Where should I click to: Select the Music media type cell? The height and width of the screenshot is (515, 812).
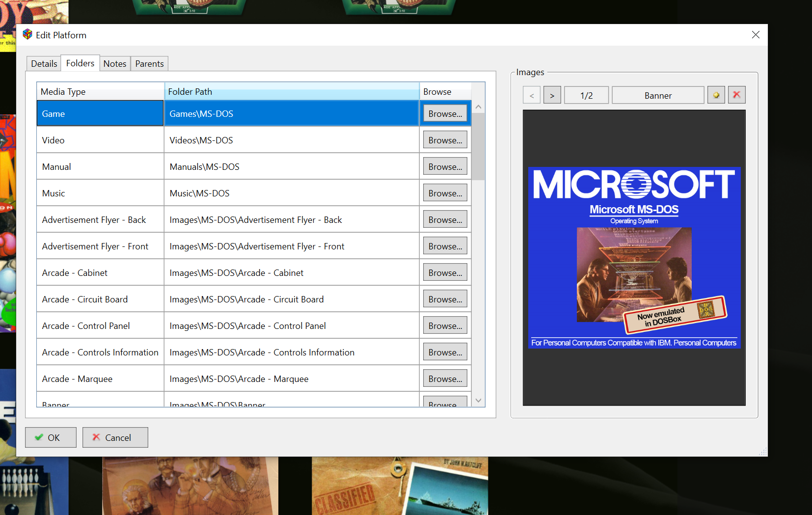click(x=100, y=193)
